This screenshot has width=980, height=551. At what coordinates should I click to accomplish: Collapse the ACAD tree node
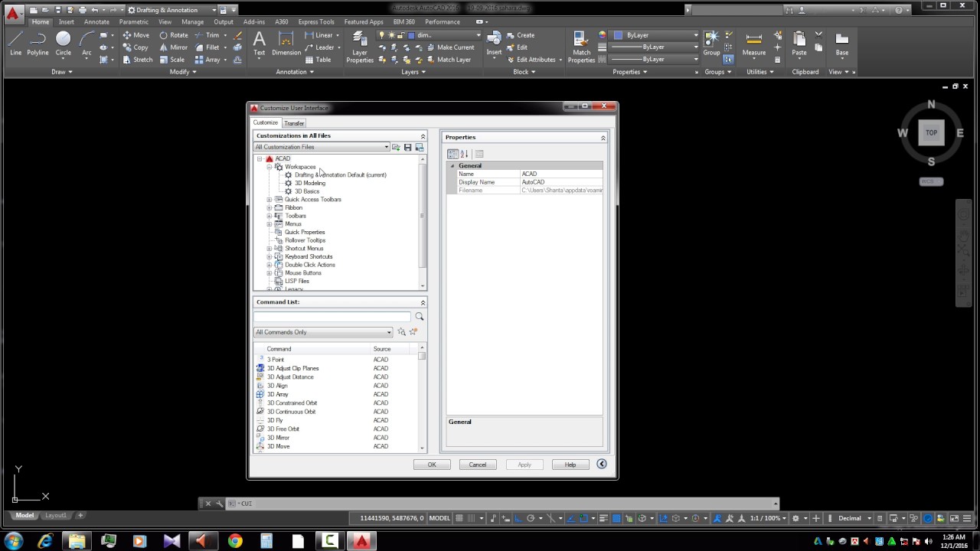pos(260,158)
